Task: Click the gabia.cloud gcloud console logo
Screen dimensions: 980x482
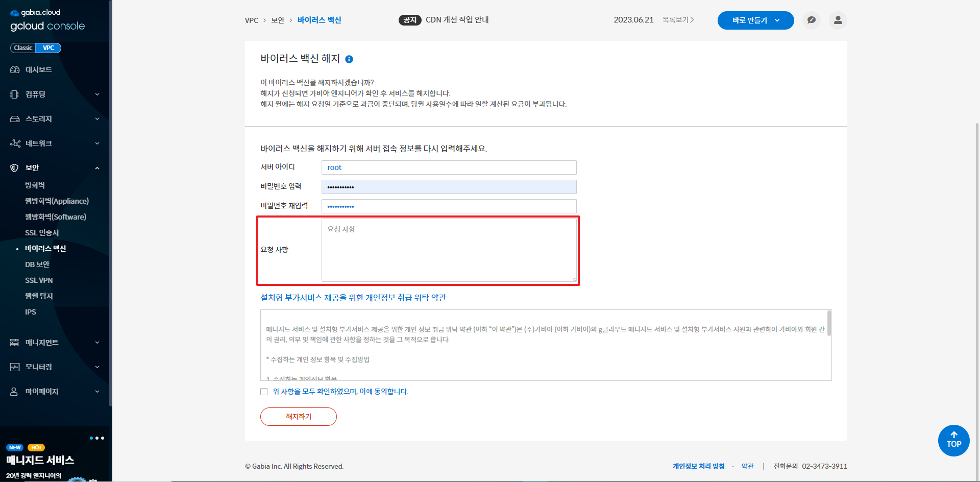Action: coord(47,20)
